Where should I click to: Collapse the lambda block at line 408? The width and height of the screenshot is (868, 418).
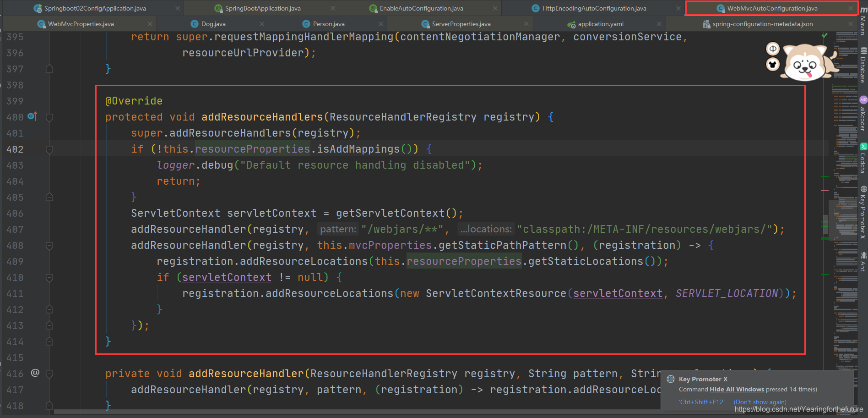click(49, 246)
